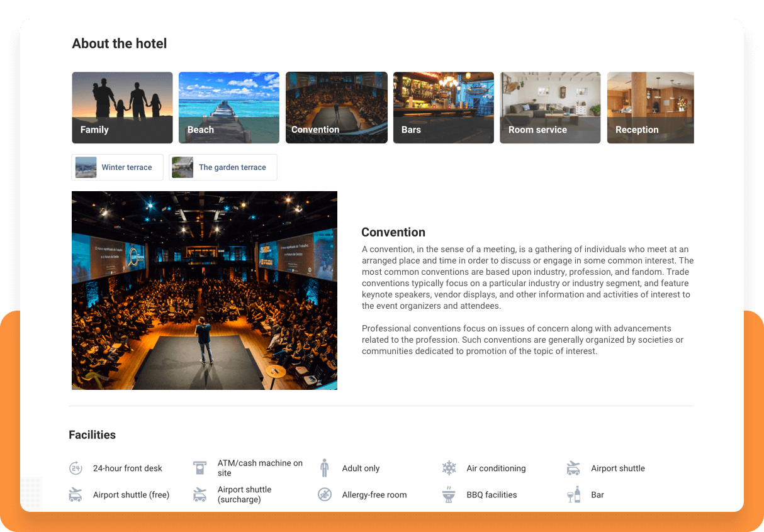Click the paragraph starting 'Professional conventions focus'
This screenshot has width=764, height=532.
pyautogui.click(x=522, y=340)
